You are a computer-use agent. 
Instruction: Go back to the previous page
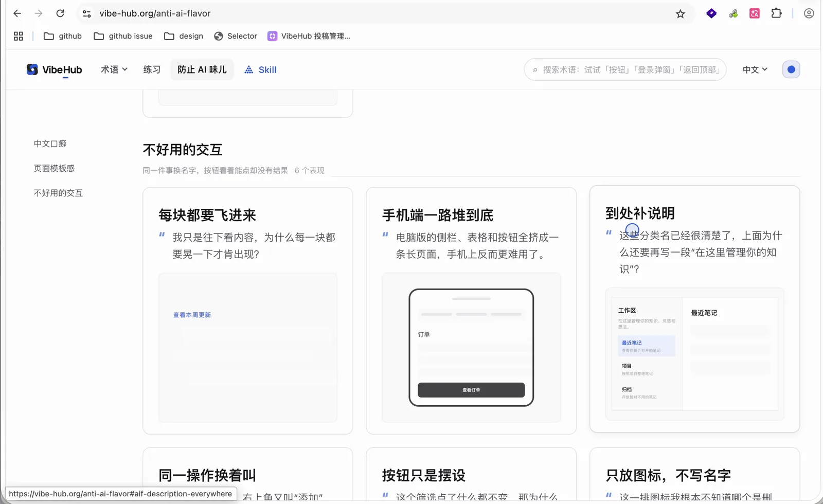pyautogui.click(x=17, y=13)
